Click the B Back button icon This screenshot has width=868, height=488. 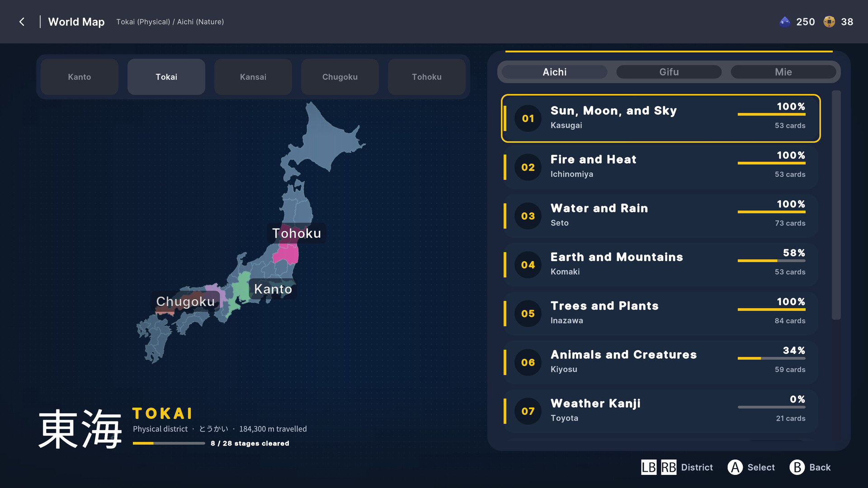tap(797, 467)
